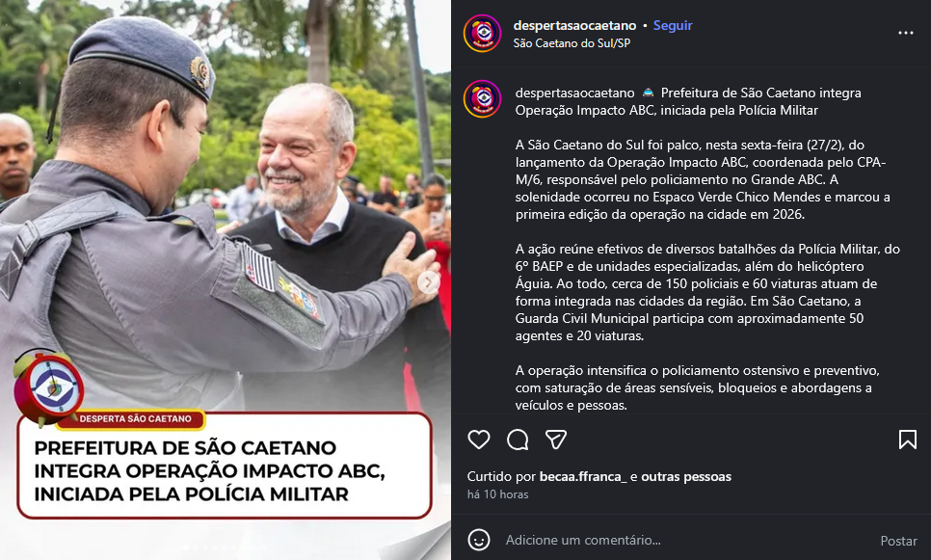Follow the account with Seguir
The height and width of the screenshot is (560, 931).
click(673, 25)
